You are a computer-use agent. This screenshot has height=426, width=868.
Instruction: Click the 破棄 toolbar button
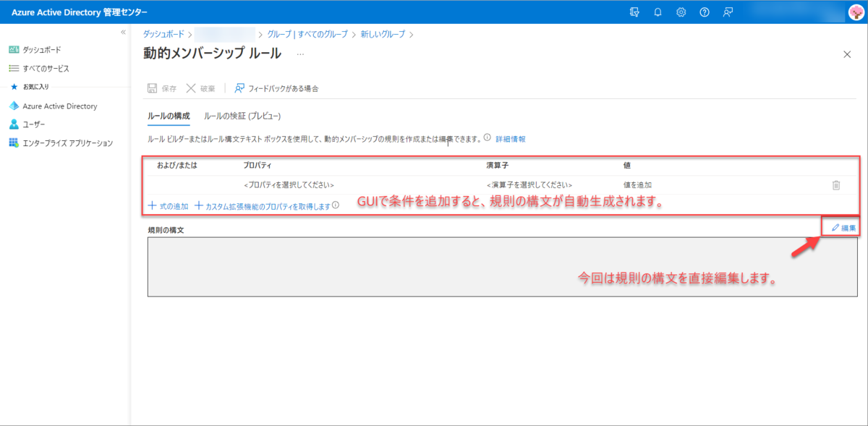[x=200, y=88]
